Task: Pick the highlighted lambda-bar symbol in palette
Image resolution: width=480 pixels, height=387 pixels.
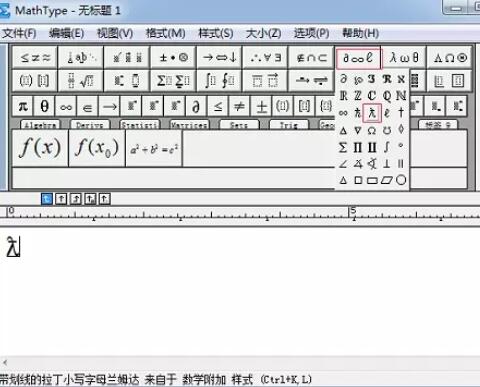Action: pyautogui.click(x=372, y=113)
